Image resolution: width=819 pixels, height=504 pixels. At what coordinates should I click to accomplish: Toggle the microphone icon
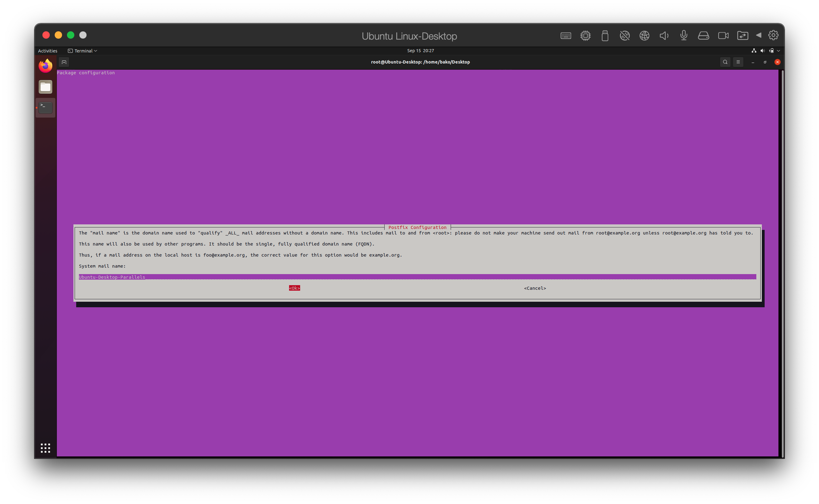point(684,35)
